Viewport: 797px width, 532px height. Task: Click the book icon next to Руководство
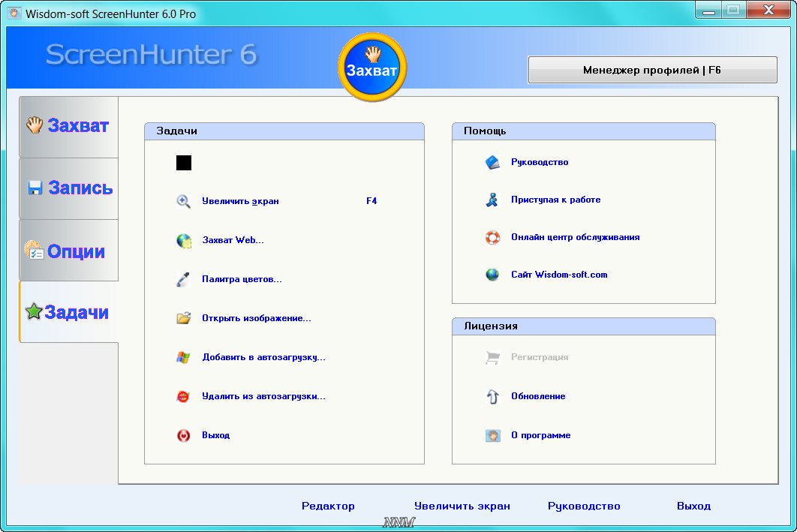pyautogui.click(x=492, y=162)
